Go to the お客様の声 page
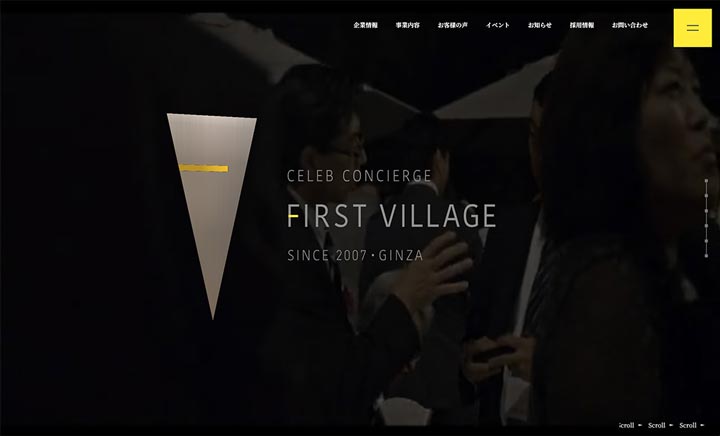 click(452, 25)
